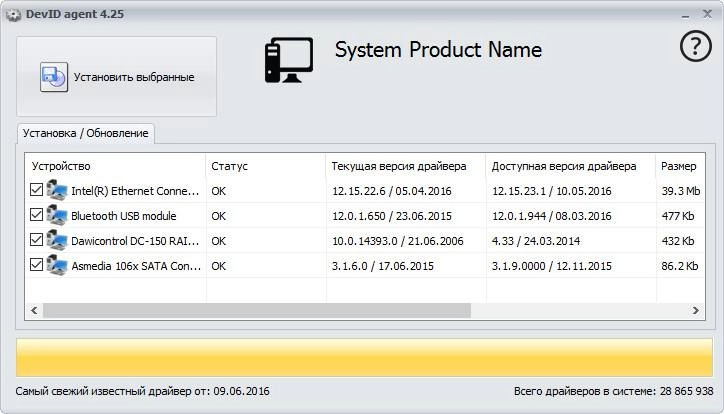Select the Bluetooth USB module device name

click(x=124, y=216)
